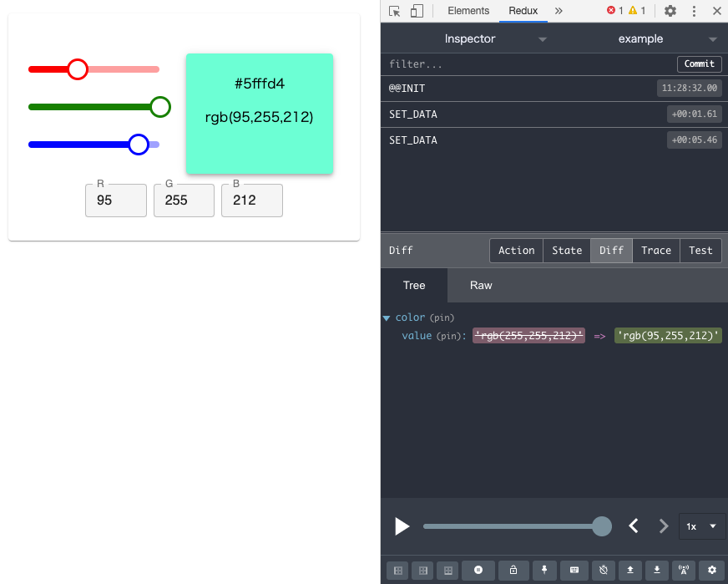Pause recording with the record button
The height and width of the screenshot is (584, 728).
point(478,570)
